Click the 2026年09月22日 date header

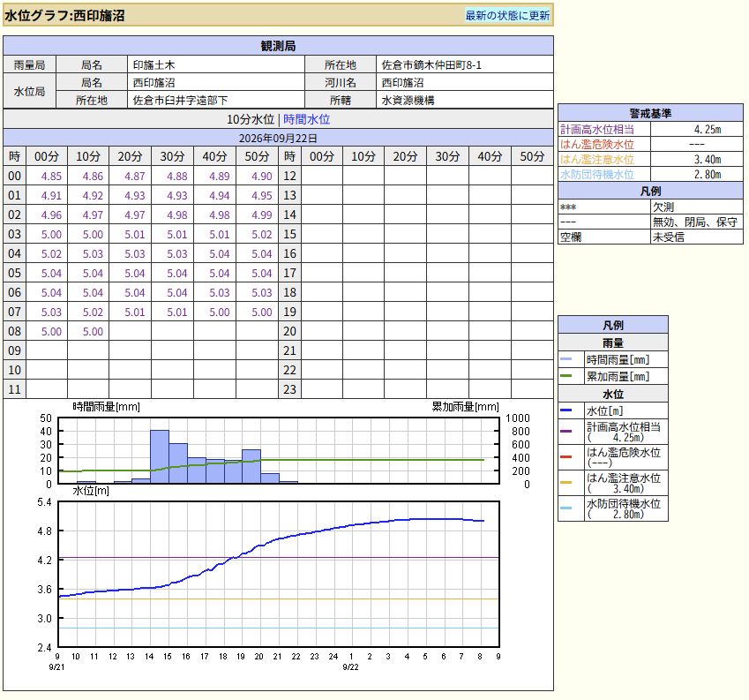278,138
